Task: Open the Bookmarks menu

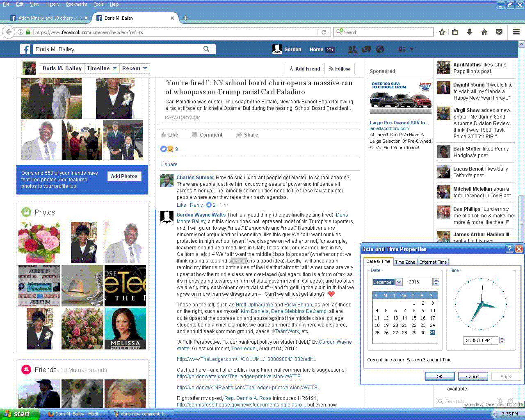Action: 76,4
